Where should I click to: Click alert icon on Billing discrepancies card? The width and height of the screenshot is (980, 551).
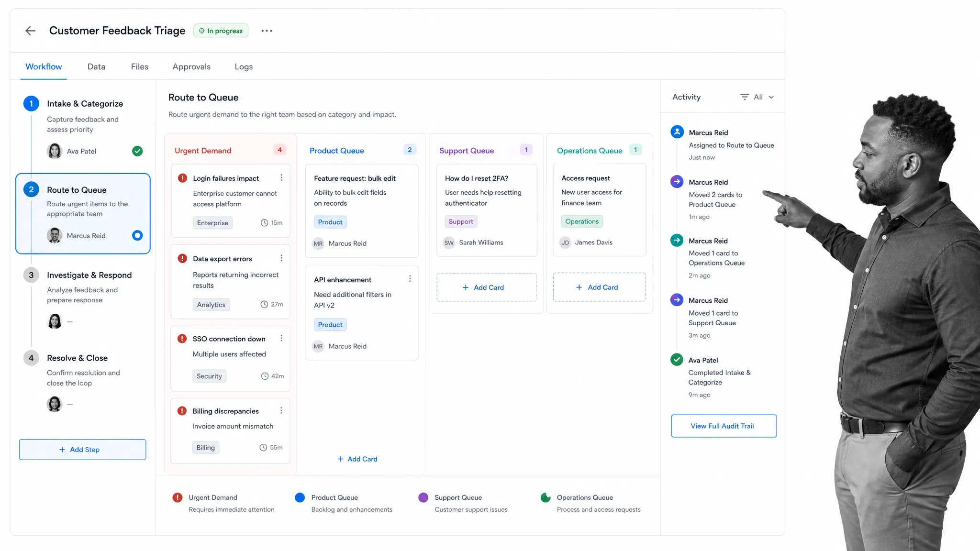click(x=182, y=411)
